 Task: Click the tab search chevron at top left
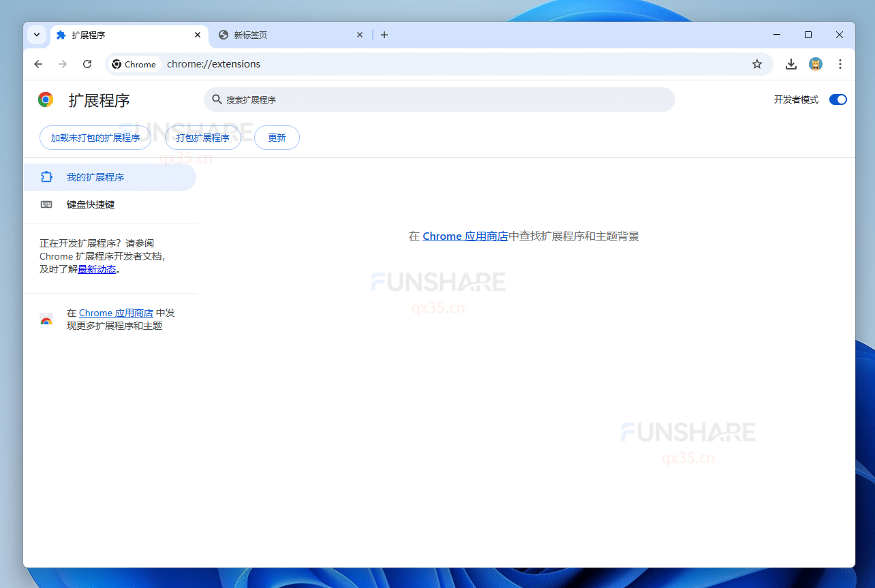(x=37, y=35)
